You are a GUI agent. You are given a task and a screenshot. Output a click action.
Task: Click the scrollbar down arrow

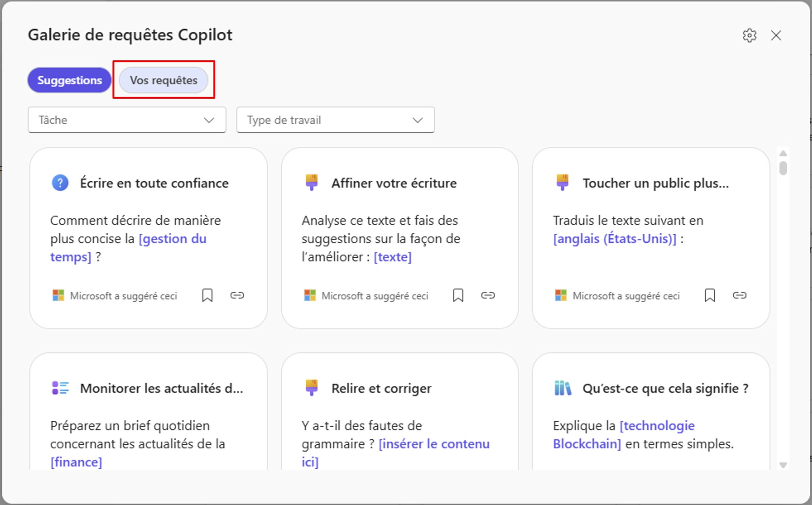[783, 465]
